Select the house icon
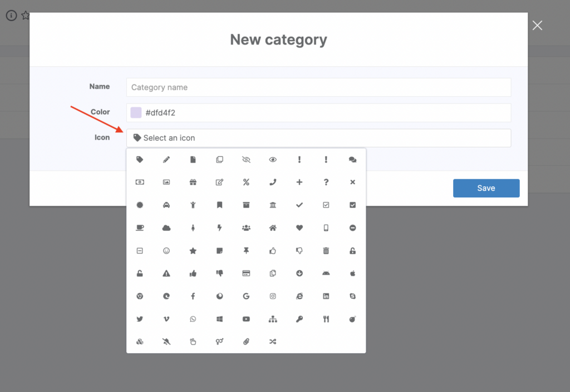The height and width of the screenshot is (392, 570). (273, 228)
